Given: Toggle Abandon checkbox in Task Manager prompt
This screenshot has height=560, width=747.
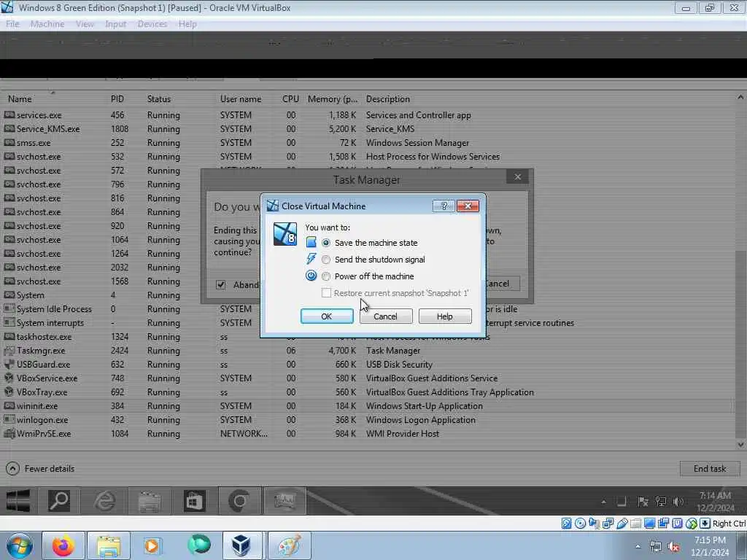Looking at the screenshot, I should [x=220, y=285].
